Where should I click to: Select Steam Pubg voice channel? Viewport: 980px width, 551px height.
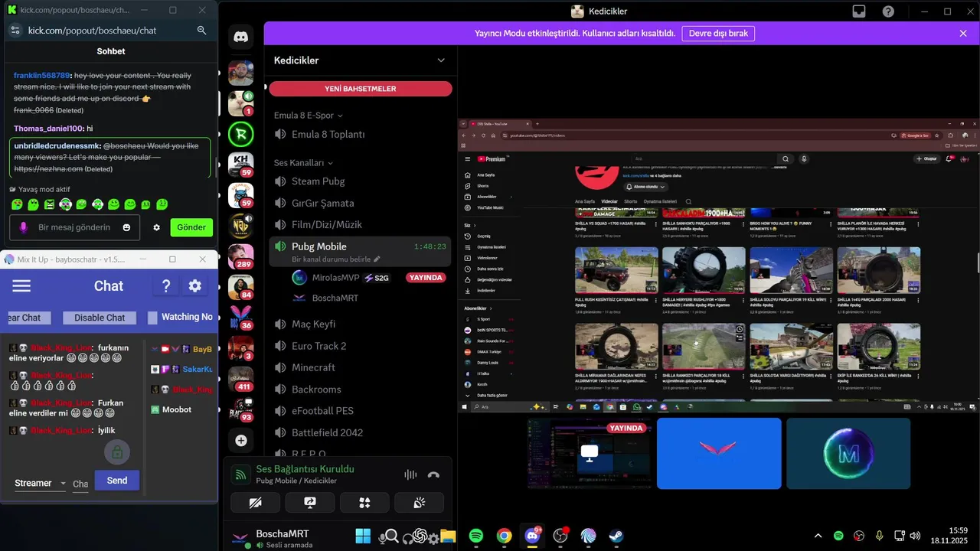[361, 181]
